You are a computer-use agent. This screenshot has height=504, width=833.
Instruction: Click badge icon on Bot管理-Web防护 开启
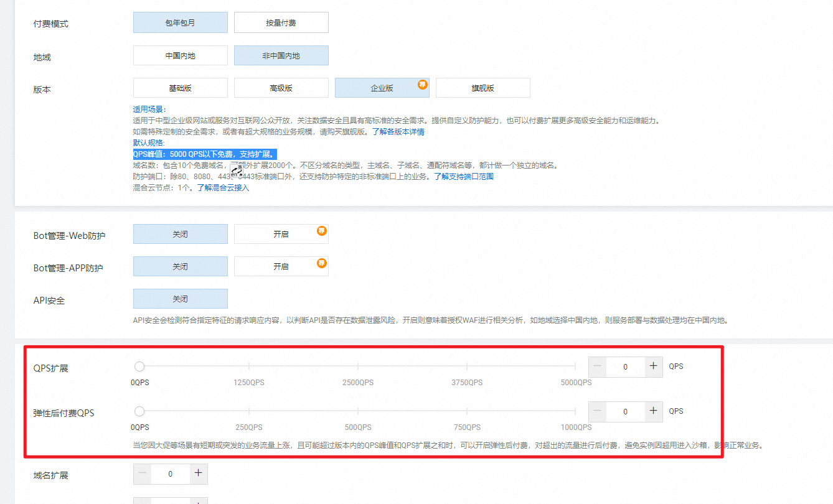click(x=322, y=231)
